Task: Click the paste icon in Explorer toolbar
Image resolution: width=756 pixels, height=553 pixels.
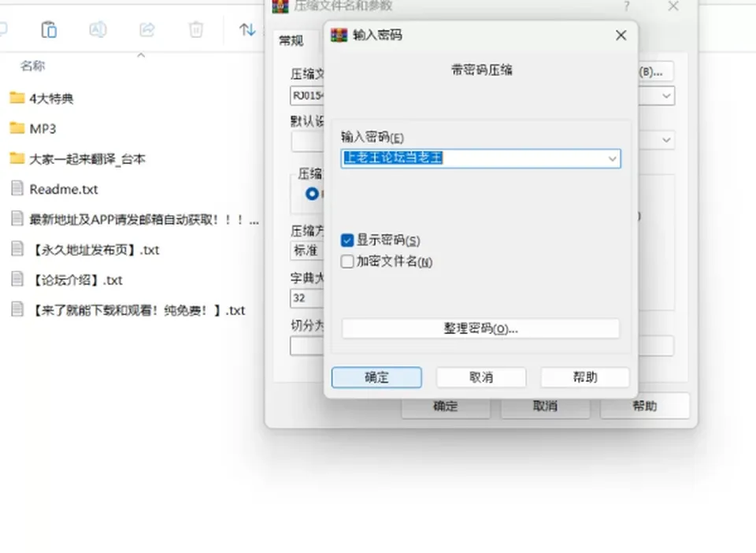Action: (49, 30)
